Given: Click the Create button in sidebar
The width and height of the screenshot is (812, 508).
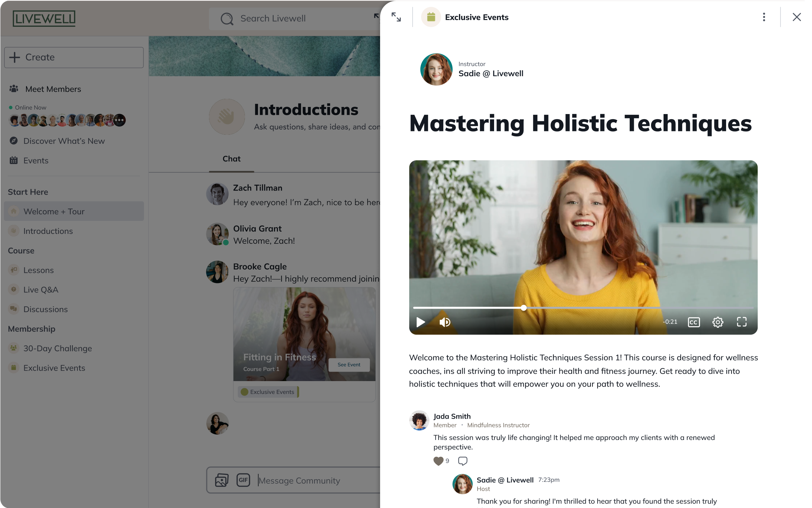Looking at the screenshot, I should tap(74, 57).
